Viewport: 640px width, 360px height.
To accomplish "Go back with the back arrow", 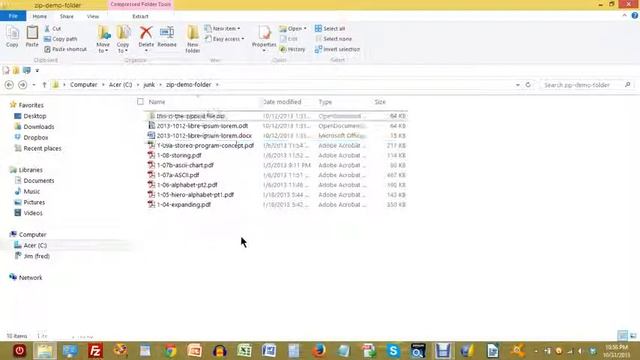I will [9, 85].
